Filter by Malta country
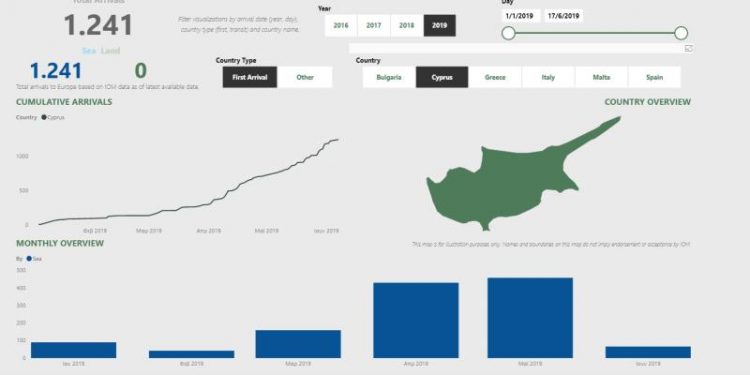This screenshot has width=750, height=375. [601, 77]
